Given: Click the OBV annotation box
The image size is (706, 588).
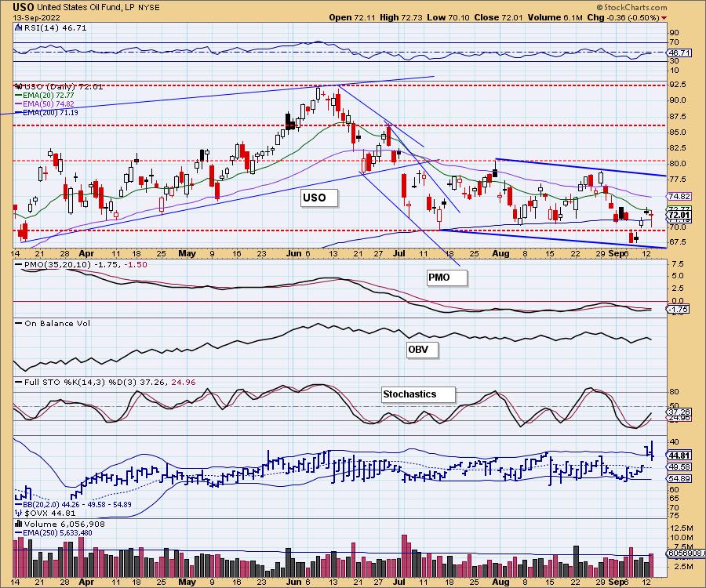Looking at the screenshot, I should (421, 350).
